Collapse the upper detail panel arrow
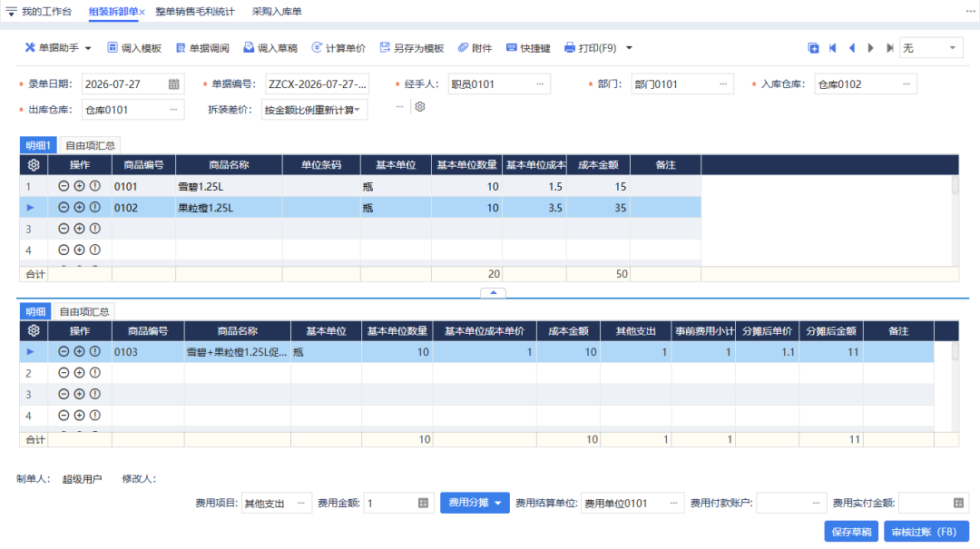 click(x=493, y=292)
